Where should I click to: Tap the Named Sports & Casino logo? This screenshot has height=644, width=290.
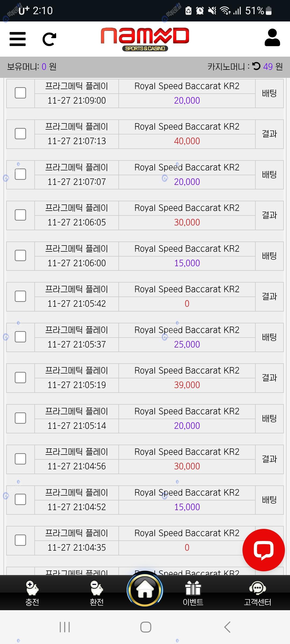tap(145, 39)
